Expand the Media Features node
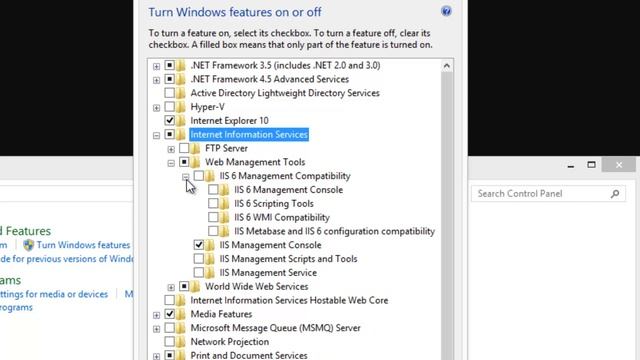The image size is (640, 360). pos(156,315)
